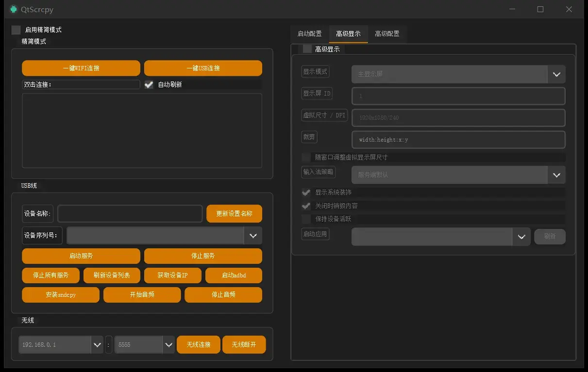Start audio with 开始音频 button
This screenshot has height=372, width=588.
(x=142, y=295)
